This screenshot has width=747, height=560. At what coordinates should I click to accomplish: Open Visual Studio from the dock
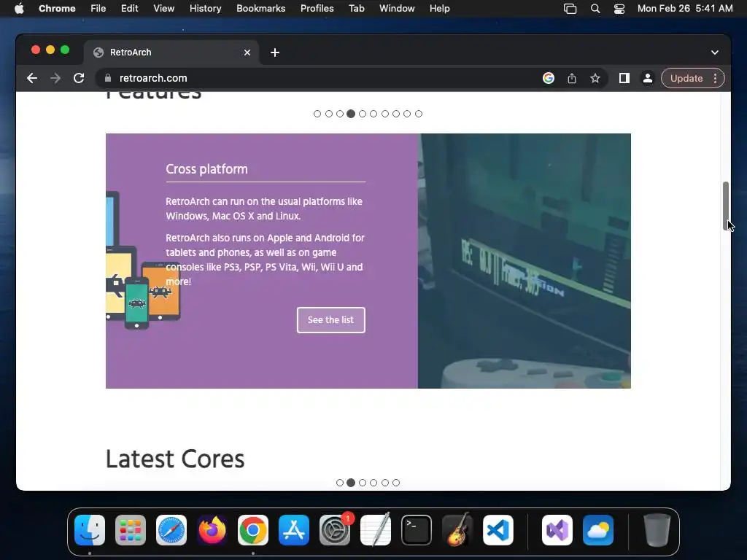[x=557, y=530]
